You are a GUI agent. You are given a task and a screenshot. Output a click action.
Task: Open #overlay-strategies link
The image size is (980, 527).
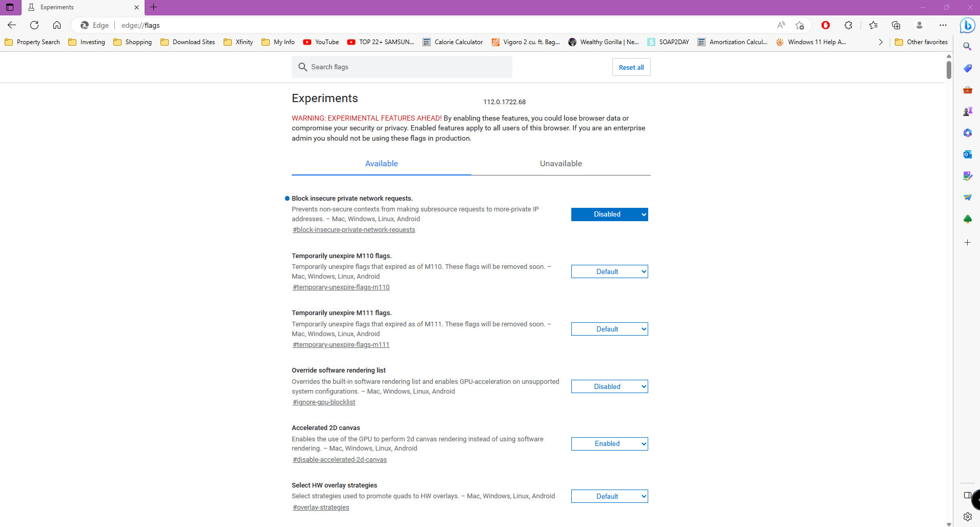tap(321, 508)
